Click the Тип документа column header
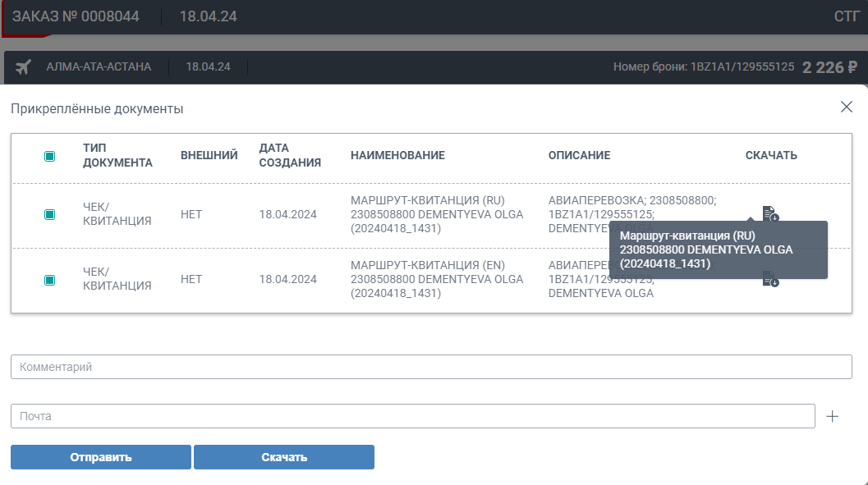The height and width of the screenshot is (485, 868). (x=117, y=155)
